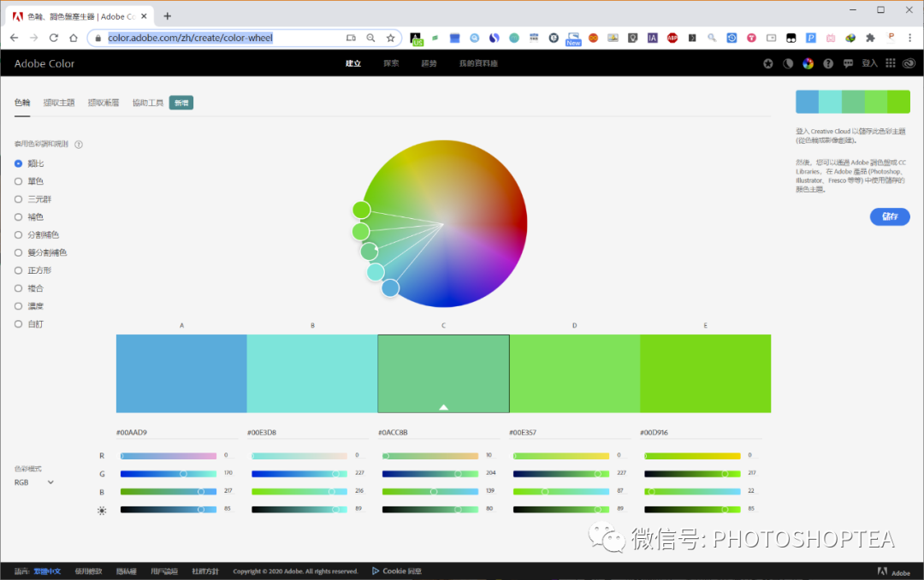Select color swatch A (blue)
Screen dimensions: 924x580
[181, 374]
